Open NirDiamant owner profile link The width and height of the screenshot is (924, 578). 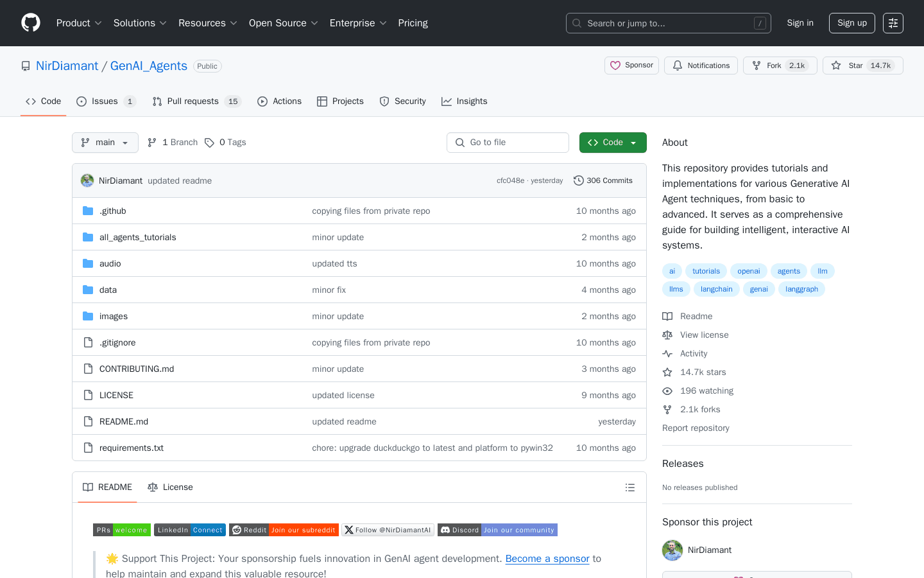click(x=67, y=66)
